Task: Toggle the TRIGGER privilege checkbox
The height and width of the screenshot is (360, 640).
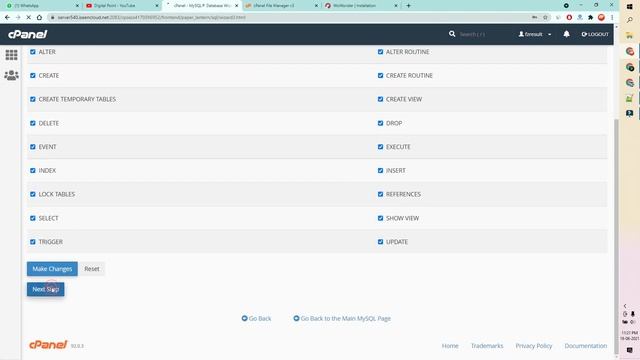Action: click(33, 242)
